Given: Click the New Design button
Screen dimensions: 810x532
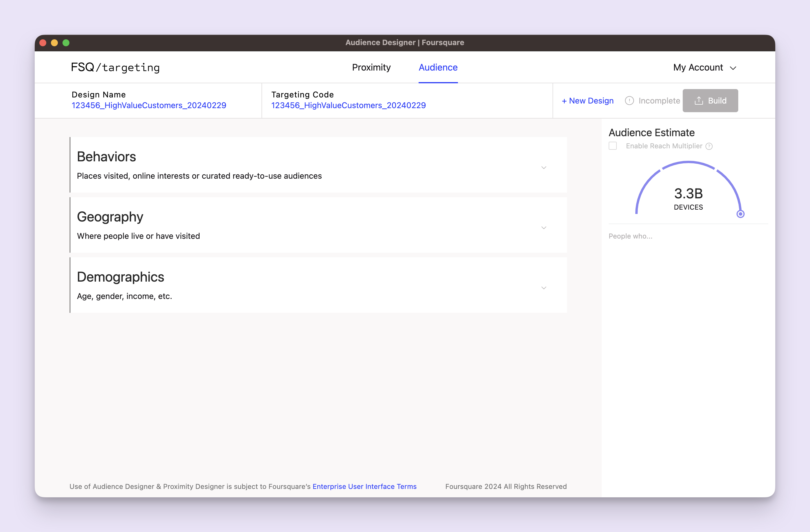Looking at the screenshot, I should (x=588, y=100).
